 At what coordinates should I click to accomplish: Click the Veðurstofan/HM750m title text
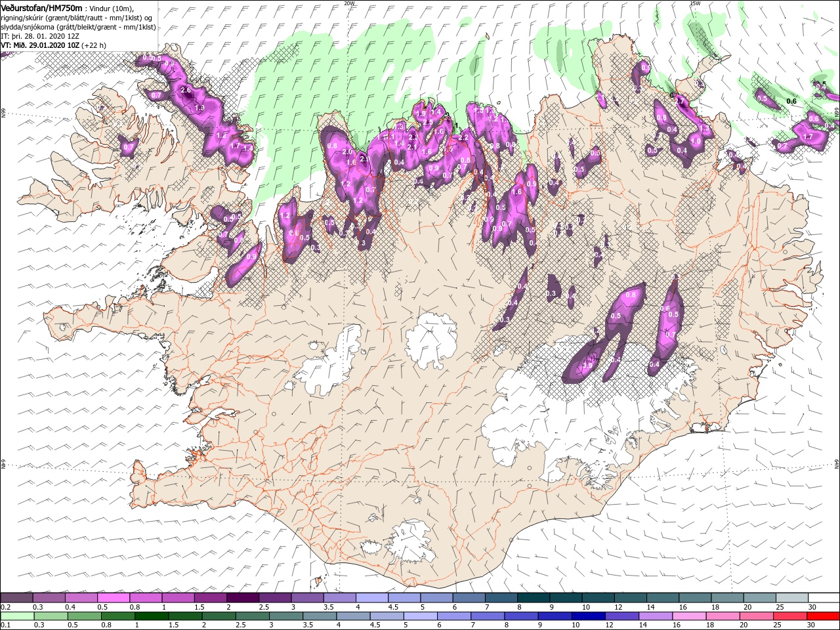pos(42,8)
